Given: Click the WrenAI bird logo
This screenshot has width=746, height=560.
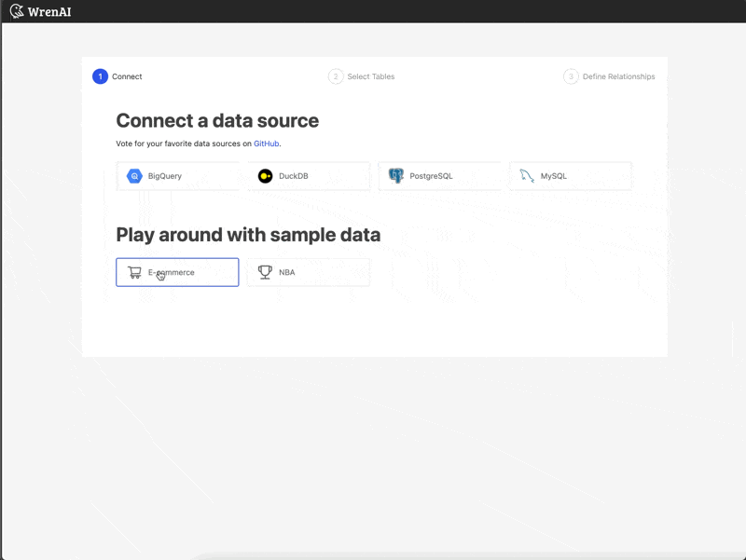Looking at the screenshot, I should coord(16,12).
